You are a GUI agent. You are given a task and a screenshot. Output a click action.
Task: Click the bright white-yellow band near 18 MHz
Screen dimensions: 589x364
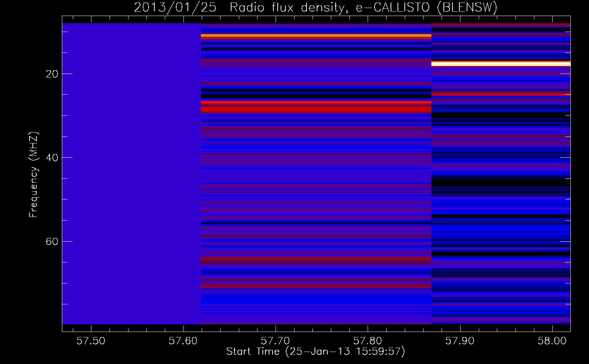click(x=501, y=64)
